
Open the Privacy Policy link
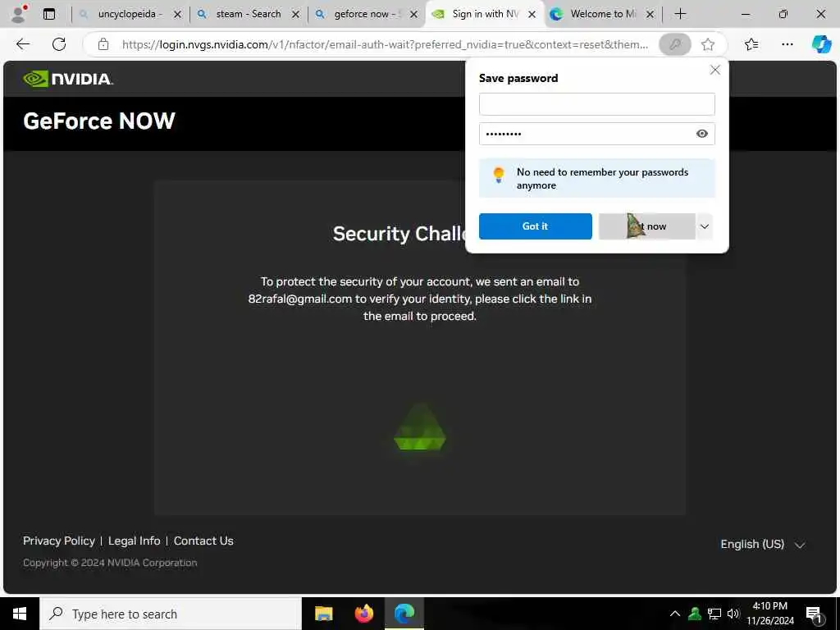tap(59, 541)
